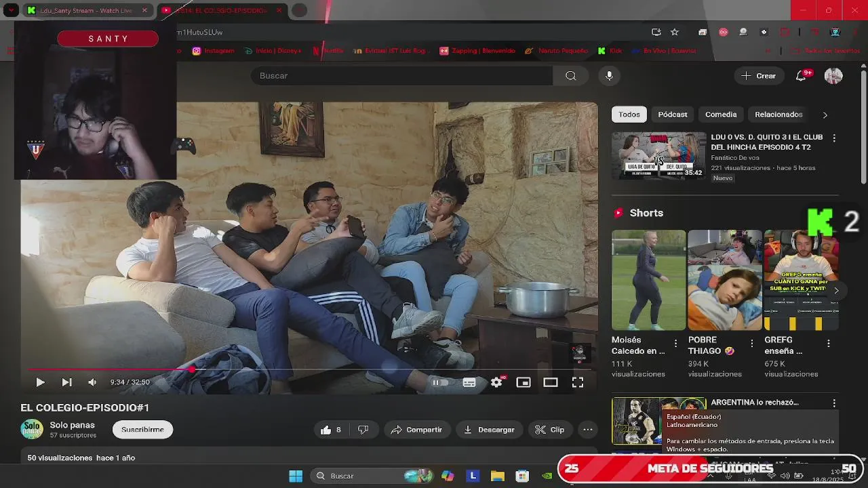Open the blue L app on taskbar
The width and height of the screenshot is (868, 488).
coord(473,476)
